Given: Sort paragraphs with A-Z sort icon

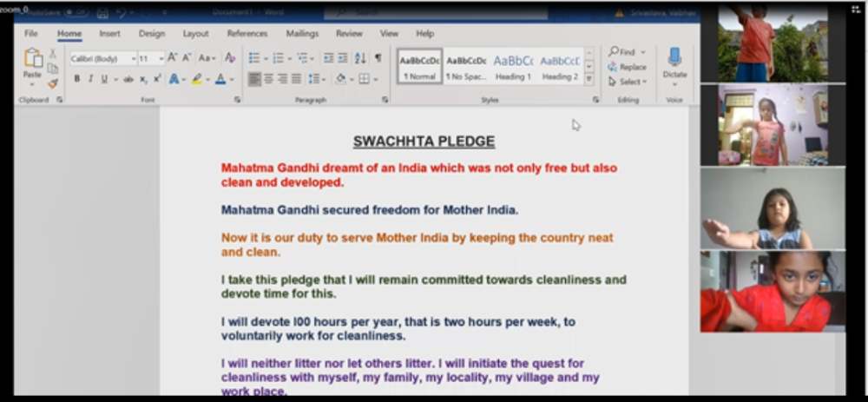Looking at the screenshot, I should (360, 57).
